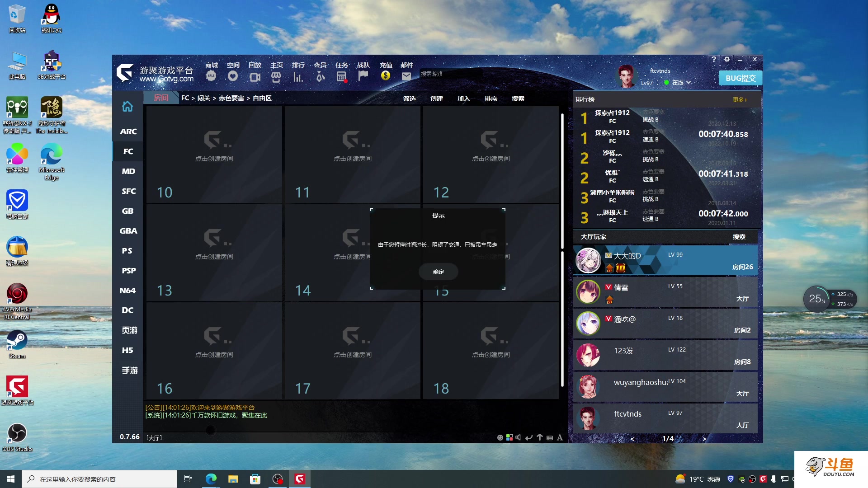Click 搜索 in the 大厅玩家 header
This screenshot has width=868, height=488.
click(x=739, y=237)
